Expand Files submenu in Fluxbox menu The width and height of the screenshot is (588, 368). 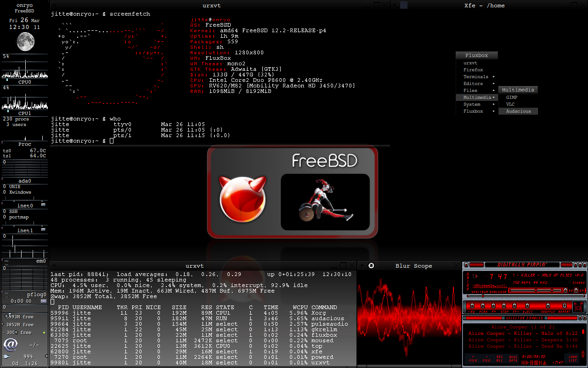[477, 91]
